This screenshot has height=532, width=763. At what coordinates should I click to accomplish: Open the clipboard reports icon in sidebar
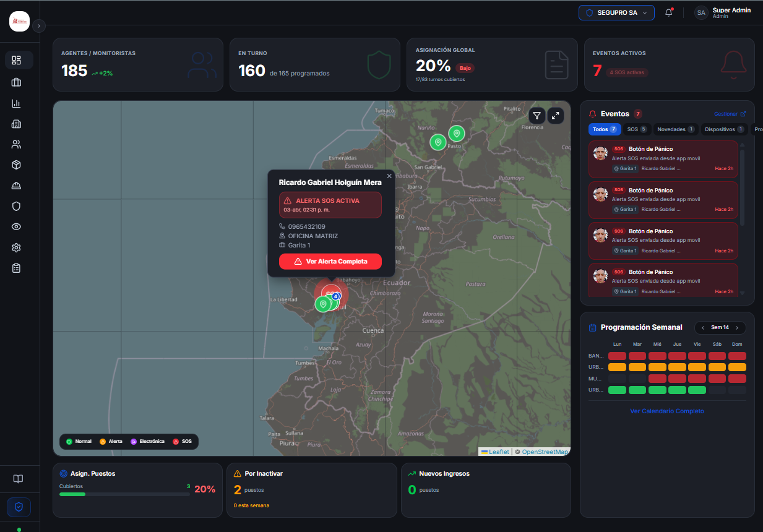click(x=19, y=268)
